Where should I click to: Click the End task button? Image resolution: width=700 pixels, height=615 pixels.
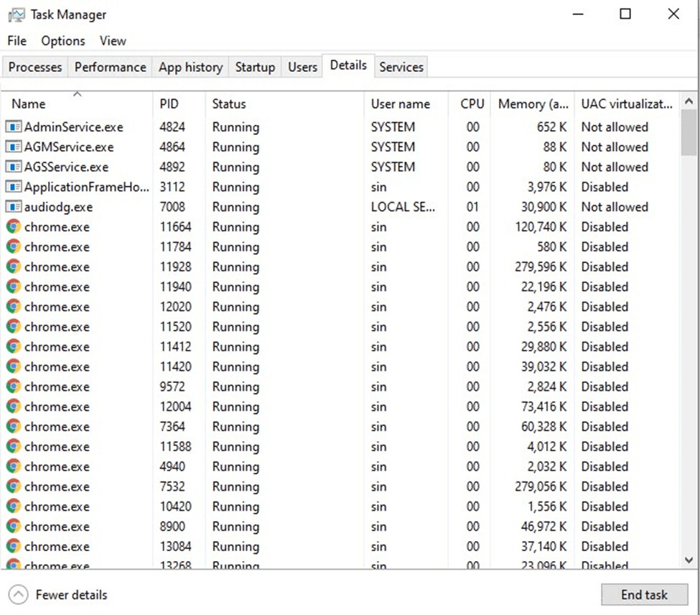644,594
